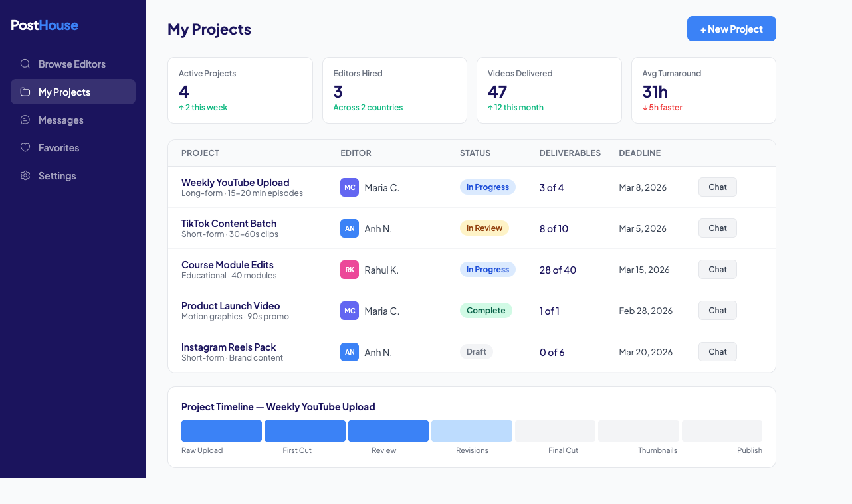Click the Active Projects stat card
The width and height of the screenshot is (852, 504).
pos(240,90)
